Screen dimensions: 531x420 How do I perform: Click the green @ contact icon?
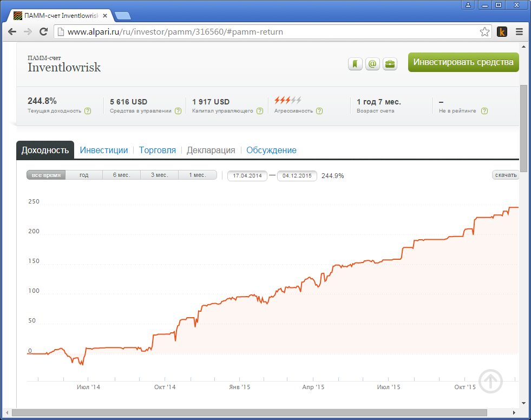pos(372,64)
